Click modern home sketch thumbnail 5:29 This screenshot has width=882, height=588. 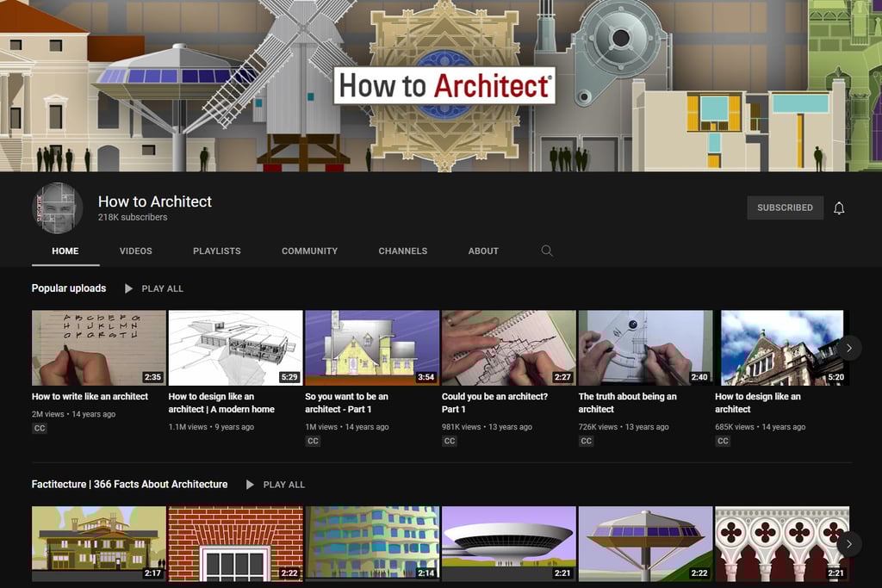[x=236, y=348]
